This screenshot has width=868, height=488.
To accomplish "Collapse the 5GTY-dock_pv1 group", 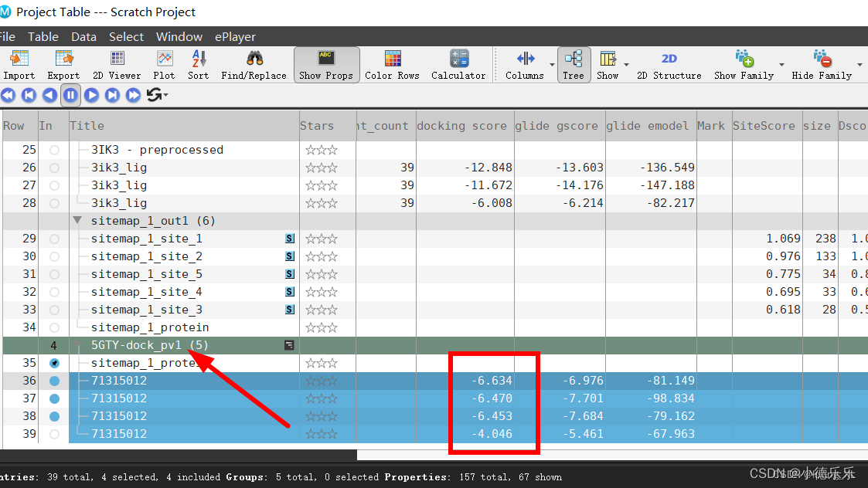I will (77, 344).
